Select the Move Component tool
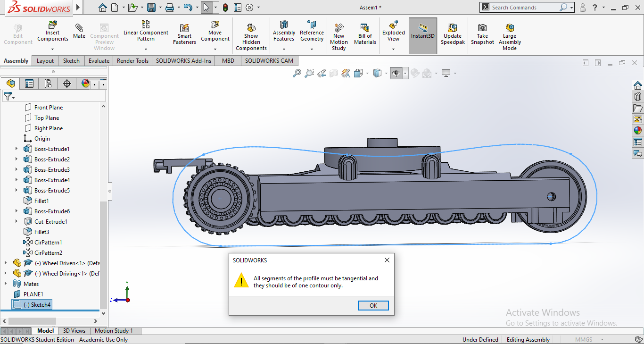The width and height of the screenshot is (644, 344). tap(215, 31)
